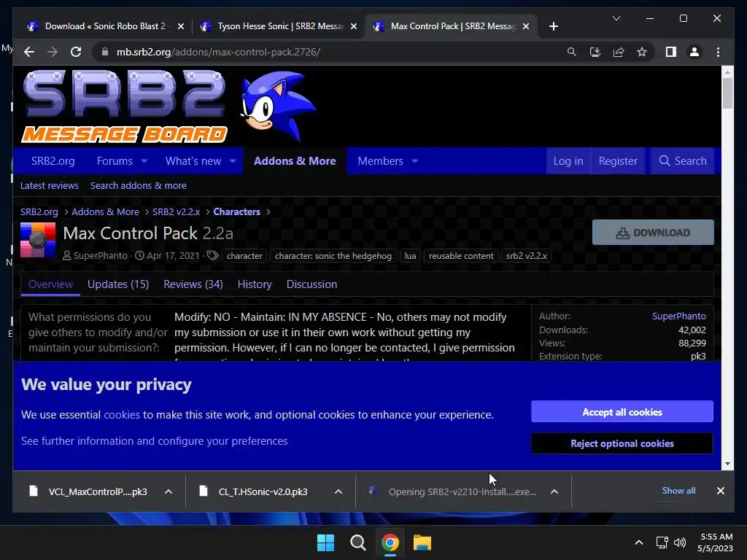The height and width of the screenshot is (560, 747).
Task: Switch to Download Sonic Robo Blast 2 tab
Action: tap(105, 26)
